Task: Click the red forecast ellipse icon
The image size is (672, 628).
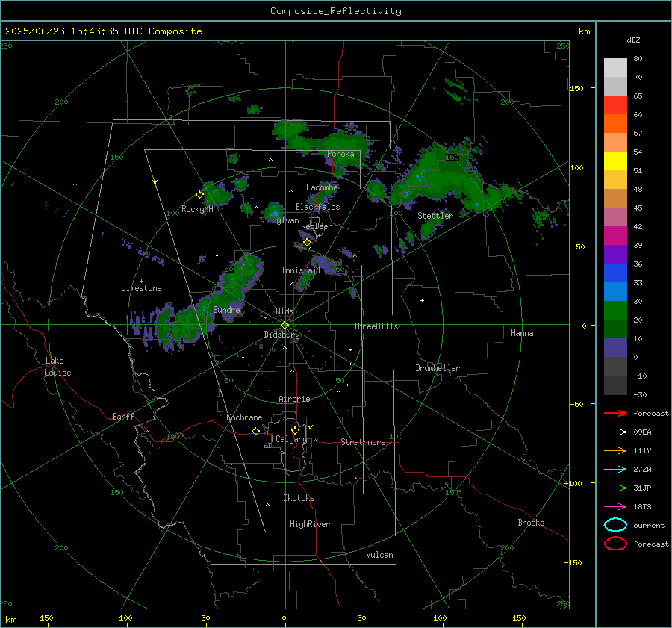Action: click(615, 544)
